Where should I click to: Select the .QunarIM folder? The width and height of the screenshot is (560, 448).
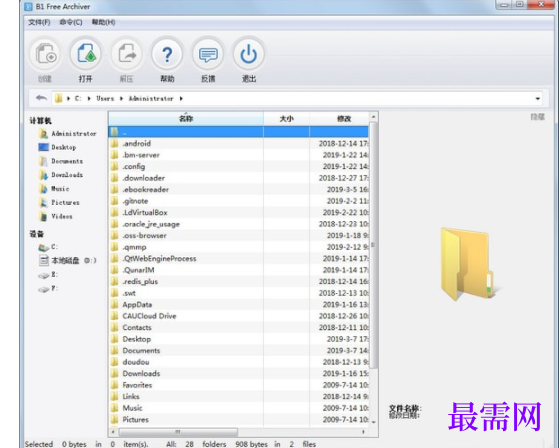238,270
